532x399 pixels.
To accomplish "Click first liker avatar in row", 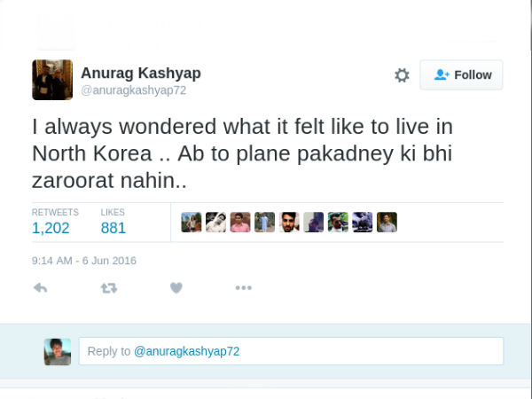I will pos(192,223).
